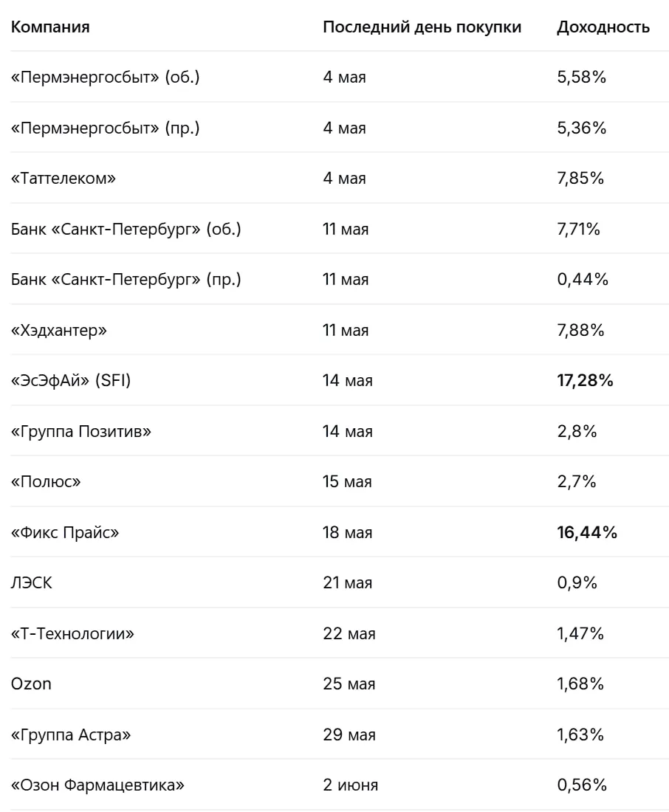This screenshot has height=812, width=669.
Task: Click the «Полюс» company cell
Action: coord(46,482)
